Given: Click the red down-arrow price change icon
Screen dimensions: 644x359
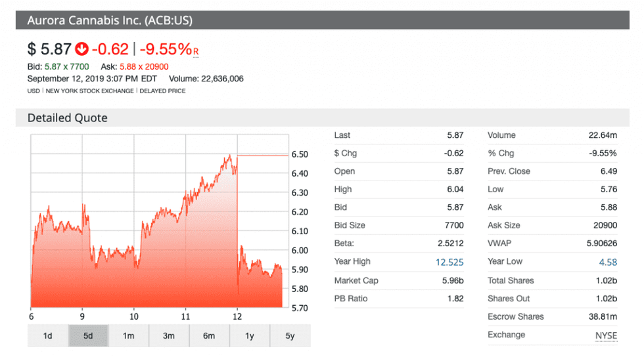Looking at the screenshot, I should (x=81, y=49).
